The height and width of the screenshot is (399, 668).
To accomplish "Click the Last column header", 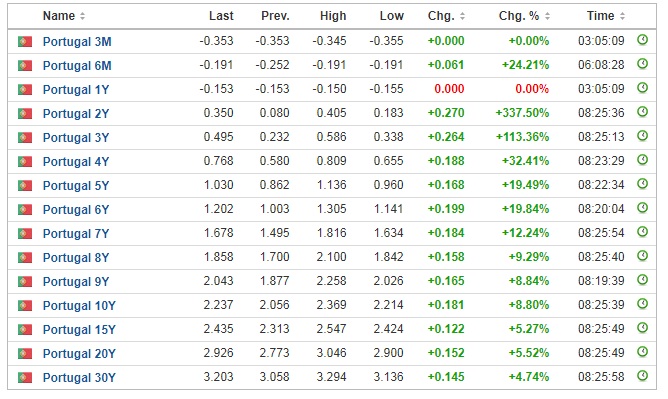I will [x=221, y=16].
